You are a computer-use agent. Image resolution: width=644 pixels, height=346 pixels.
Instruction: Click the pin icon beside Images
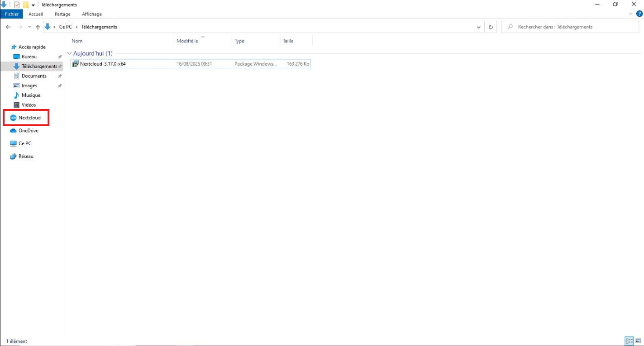pyautogui.click(x=60, y=86)
